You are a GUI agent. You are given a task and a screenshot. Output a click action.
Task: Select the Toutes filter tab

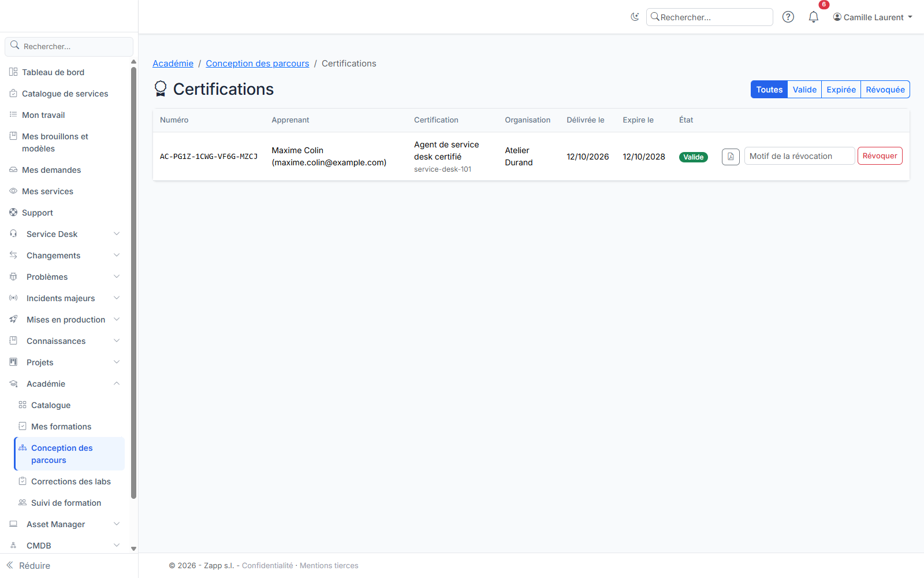[x=769, y=90]
